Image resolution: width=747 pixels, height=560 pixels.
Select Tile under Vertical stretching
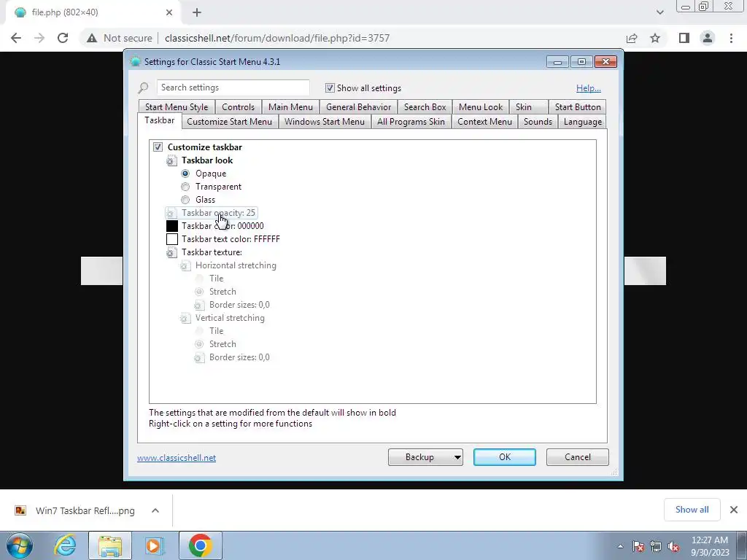(x=199, y=331)
